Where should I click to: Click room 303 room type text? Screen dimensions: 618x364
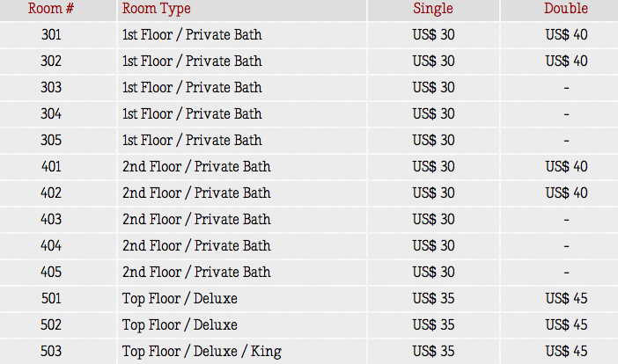192,87
